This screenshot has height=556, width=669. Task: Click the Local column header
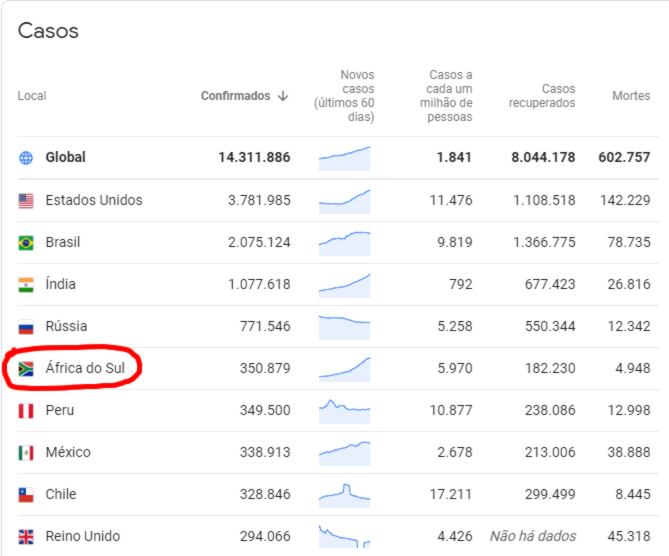pyautogui.click(x=32, y=96)
